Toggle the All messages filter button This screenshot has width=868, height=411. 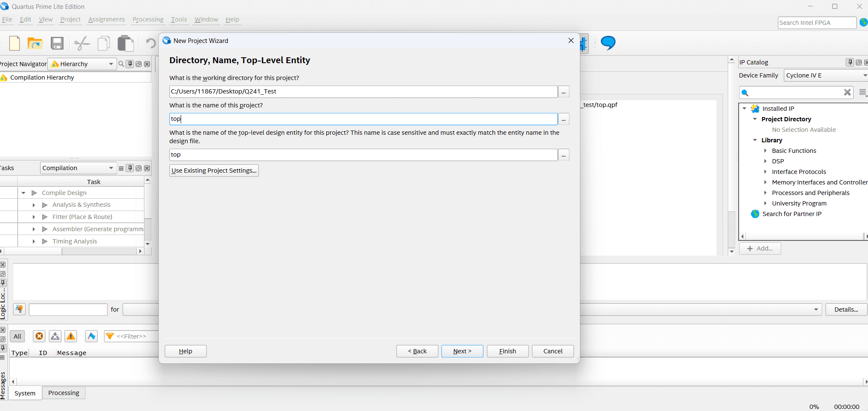coord(17,336)
